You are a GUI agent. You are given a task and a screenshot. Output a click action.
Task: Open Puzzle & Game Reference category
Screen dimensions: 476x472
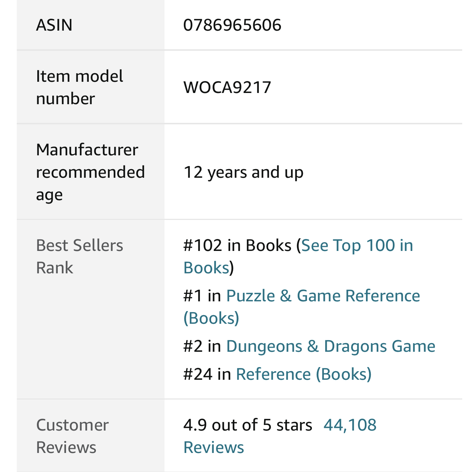(x=323, y=296)
